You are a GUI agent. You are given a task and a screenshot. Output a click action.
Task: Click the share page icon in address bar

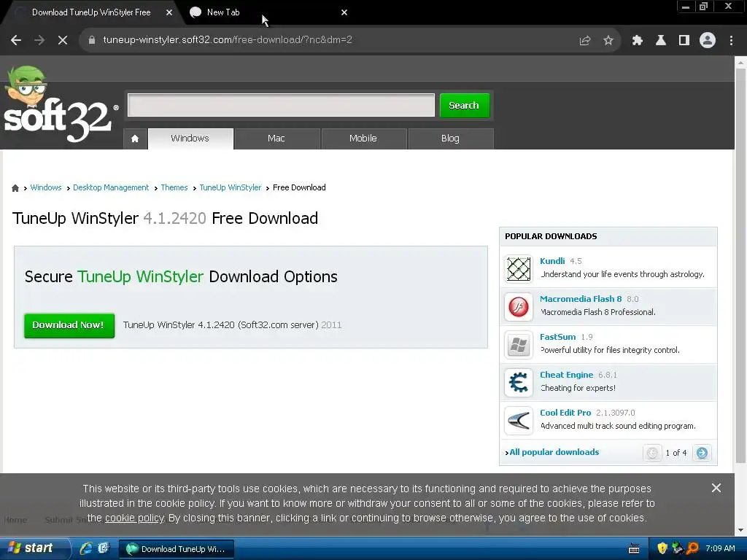point(584,41)
